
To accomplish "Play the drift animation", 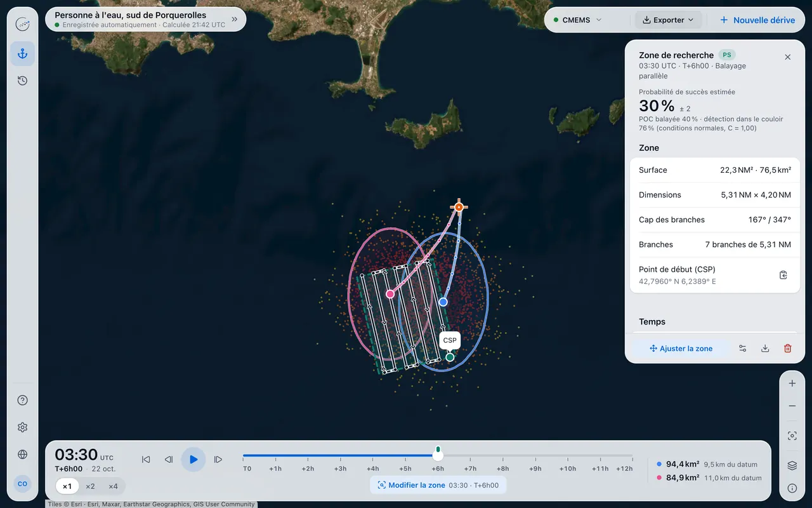I will pyautogui.click(x=193, y=459).
